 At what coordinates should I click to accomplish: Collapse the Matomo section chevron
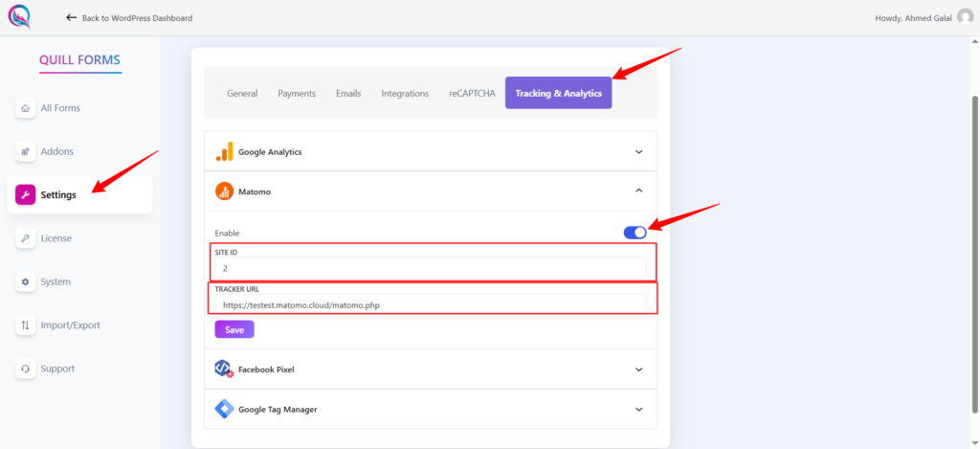[638, 191]
